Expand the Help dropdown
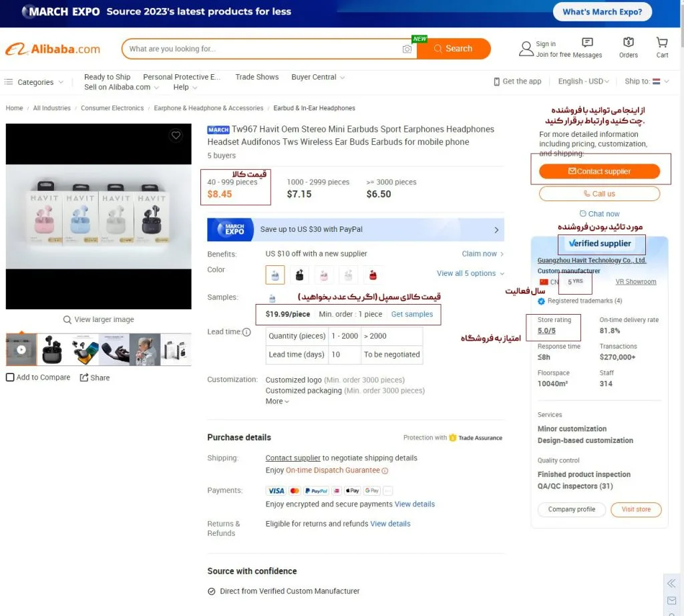This screenshot has width=684, height=616. (185, 88)
